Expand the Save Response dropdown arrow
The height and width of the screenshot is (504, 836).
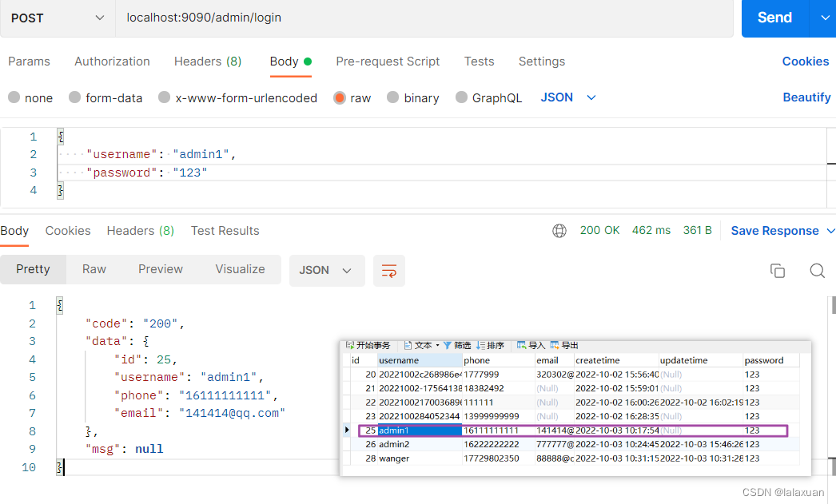pos(830,231)
